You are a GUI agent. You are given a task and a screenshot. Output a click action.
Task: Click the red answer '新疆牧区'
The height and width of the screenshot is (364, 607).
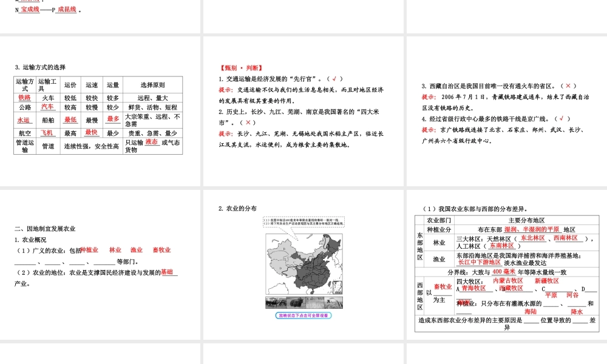coord(547,280)
